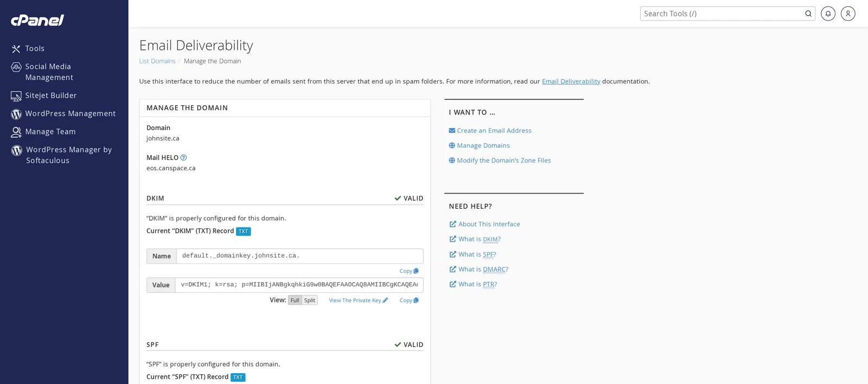Select WordPress Management menu label

point(71,114)
